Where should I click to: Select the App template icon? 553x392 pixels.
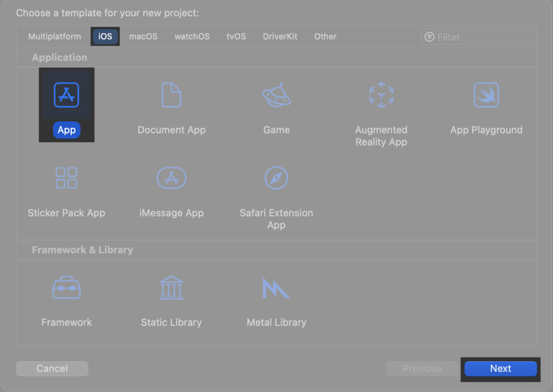[x=66, y=95]
